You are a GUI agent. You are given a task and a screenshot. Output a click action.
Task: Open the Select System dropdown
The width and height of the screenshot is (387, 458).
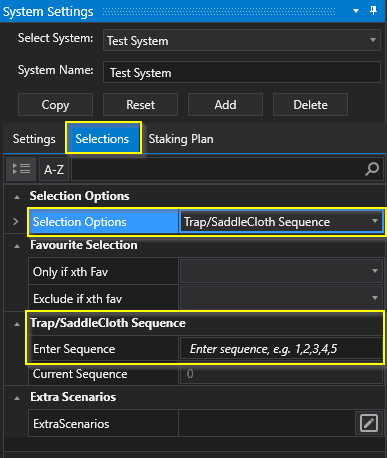tap(242, 40)
